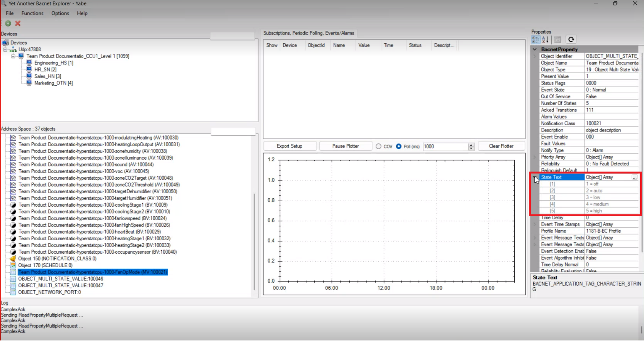This screenshot has height=342, width=644.
Task: Collapse the BacnetProperty category
Action: (535, 49)
